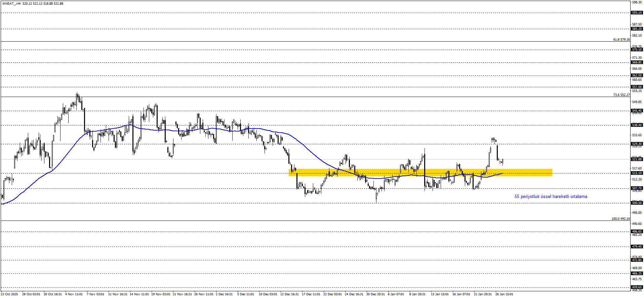Click the 538.40 price level tag
This screenshot has width=644, height=298.
[x=637, y=125]
